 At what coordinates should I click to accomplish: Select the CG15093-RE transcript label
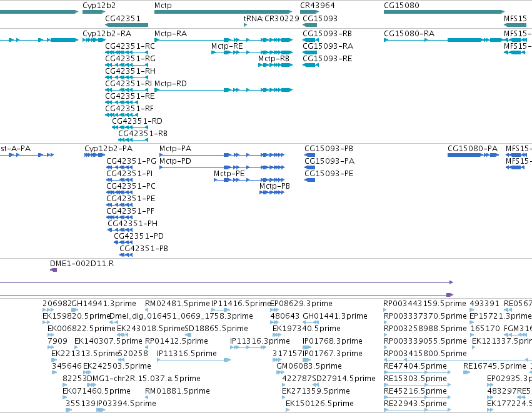[x=328, y=59]
